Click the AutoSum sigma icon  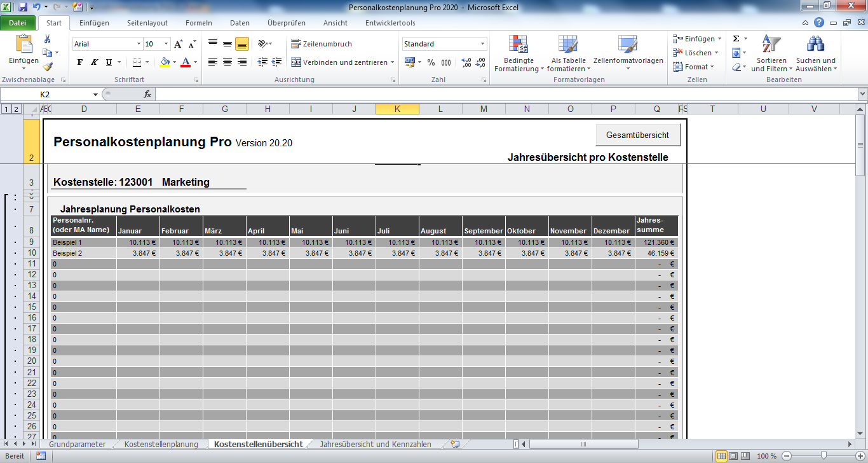coord(736,39)
